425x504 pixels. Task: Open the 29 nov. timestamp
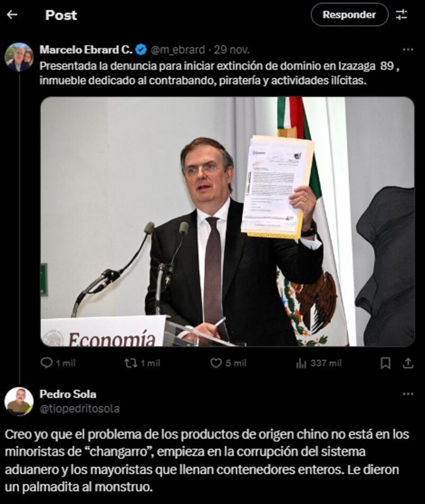point(231,49)
